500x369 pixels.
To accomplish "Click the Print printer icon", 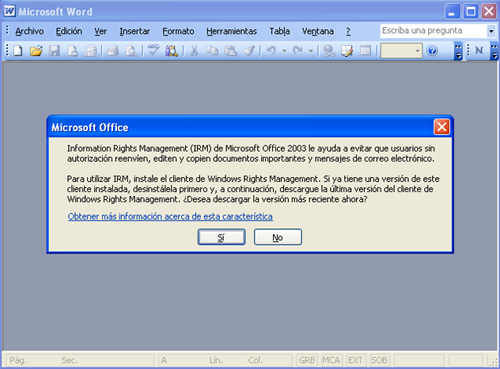I will (113, 51).
